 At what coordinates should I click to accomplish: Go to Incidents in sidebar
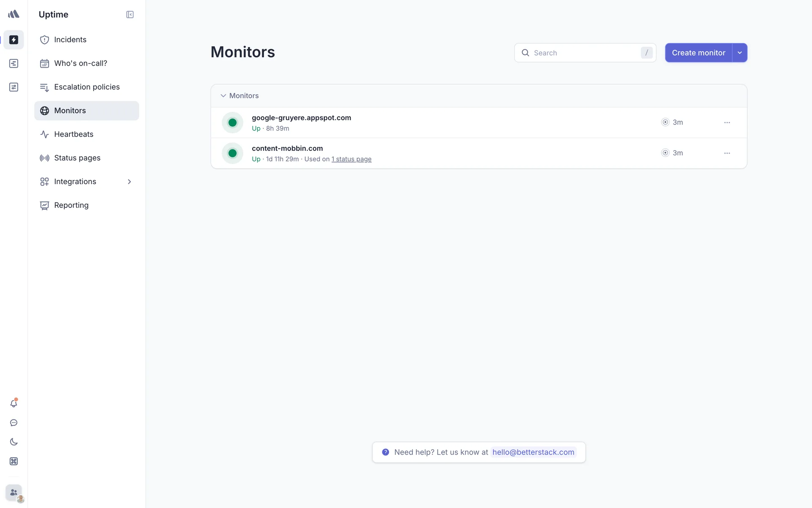click(70, 40)
